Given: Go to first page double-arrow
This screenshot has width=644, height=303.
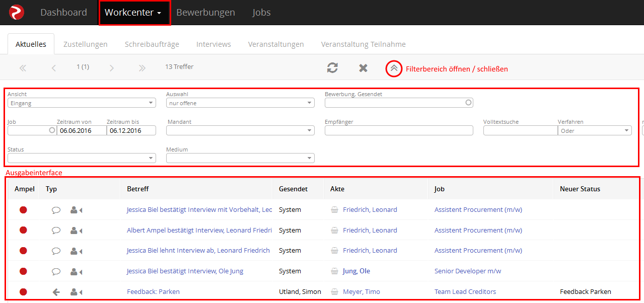Looking at the screenshot, I should click(23, 68).
